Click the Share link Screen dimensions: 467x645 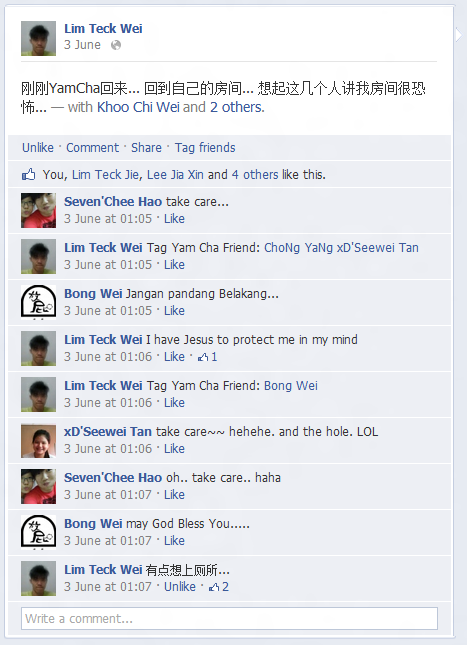[x=146, y=148]
